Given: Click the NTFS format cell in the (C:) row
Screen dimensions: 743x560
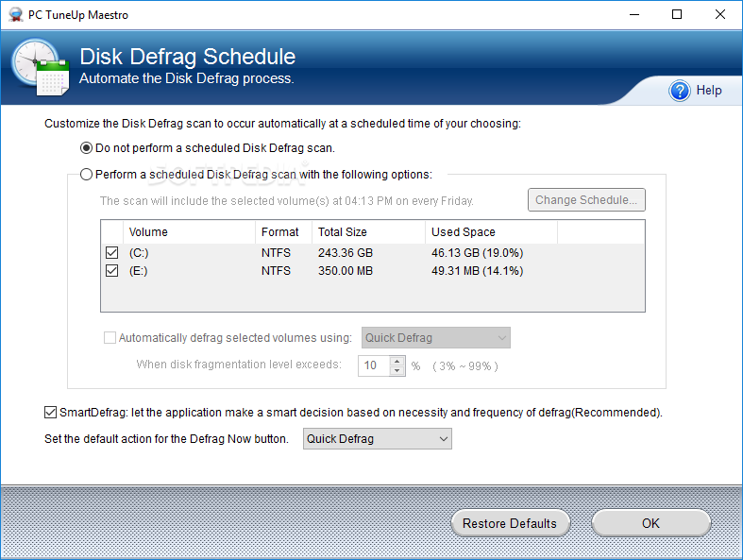Looking at the screenshot, I should click(x=276, y=253).
